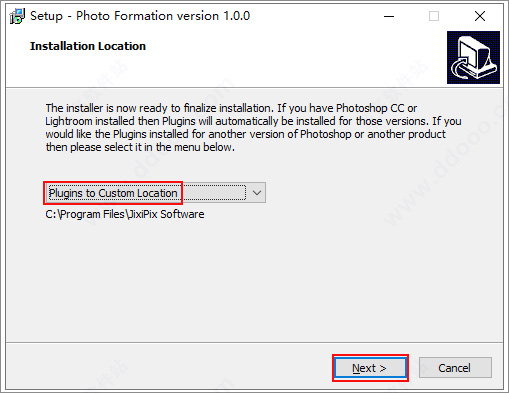
Task: Click the computer installer graphic in header
Action: point(473,57)
